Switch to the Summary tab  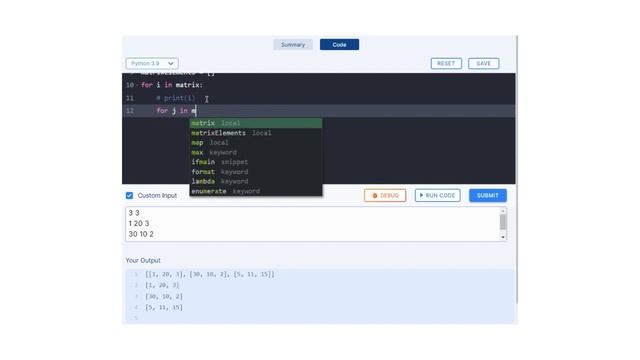click(293, 44)
